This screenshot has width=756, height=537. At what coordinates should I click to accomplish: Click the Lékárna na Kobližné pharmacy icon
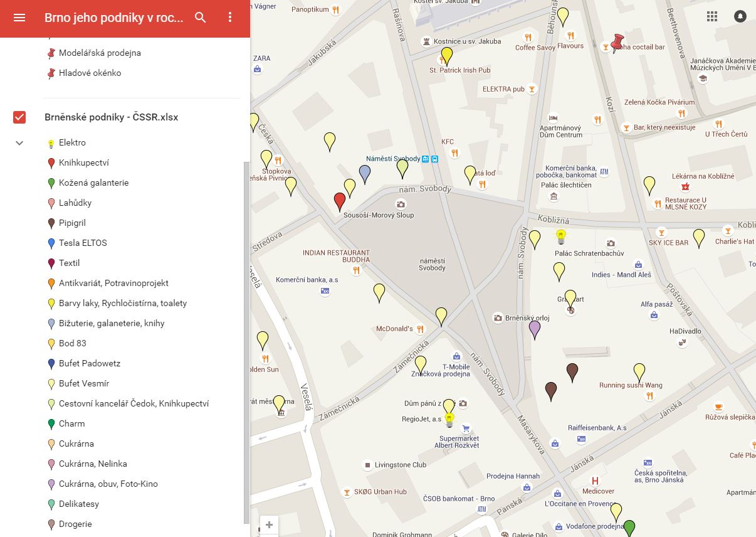coord(685,187)
